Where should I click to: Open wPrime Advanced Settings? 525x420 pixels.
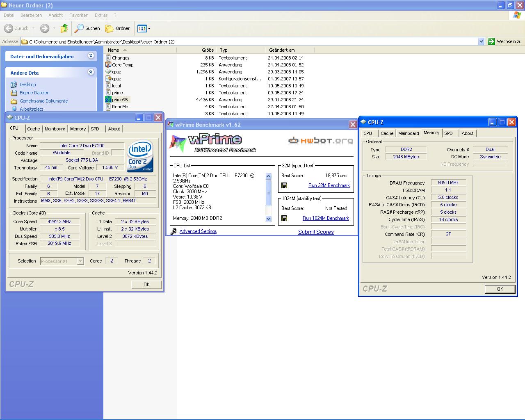(198, 231)
